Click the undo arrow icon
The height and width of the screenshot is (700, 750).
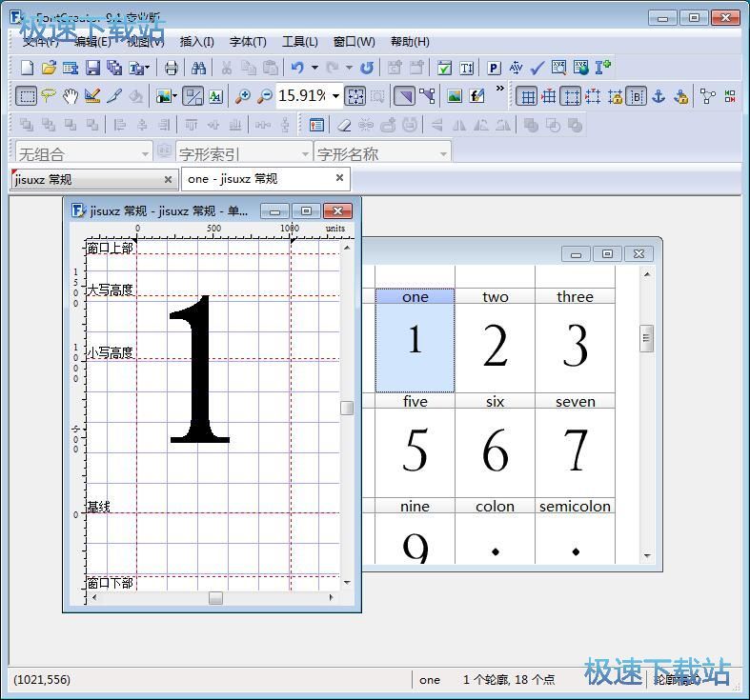point(297,68)
